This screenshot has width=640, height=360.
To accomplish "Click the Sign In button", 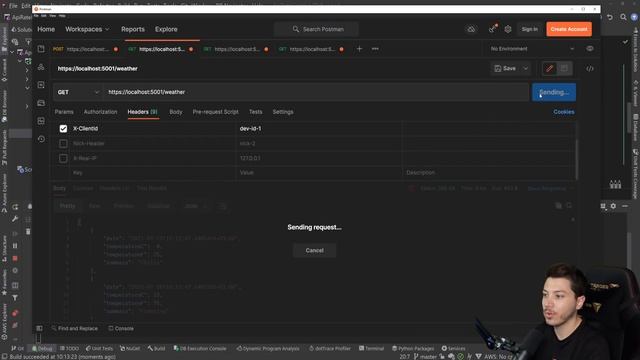I will pyautogui.click(x=529, y=29).
